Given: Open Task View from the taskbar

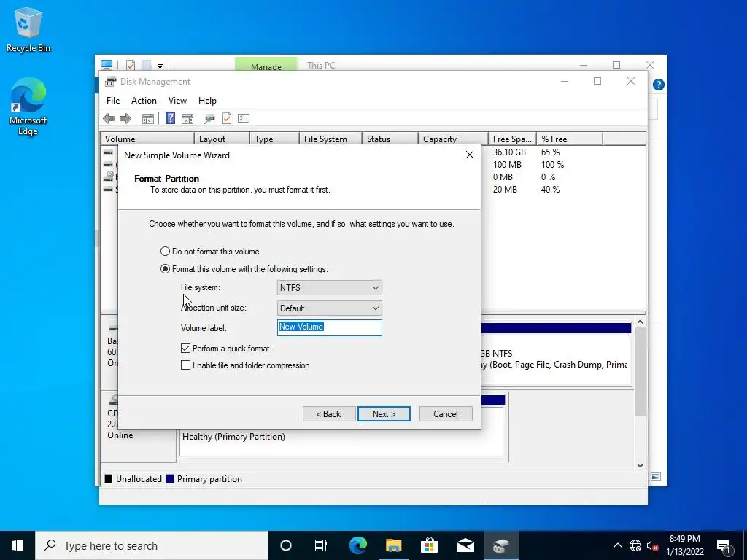Looking at the screenshot, I should 321,545.
